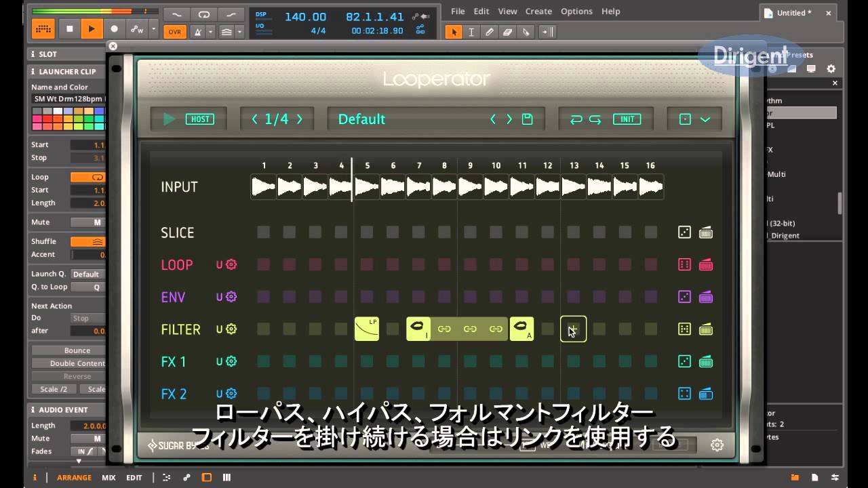Toggle the clip Loop button
This screenshot has height=488, width=868.
(88, 177)
